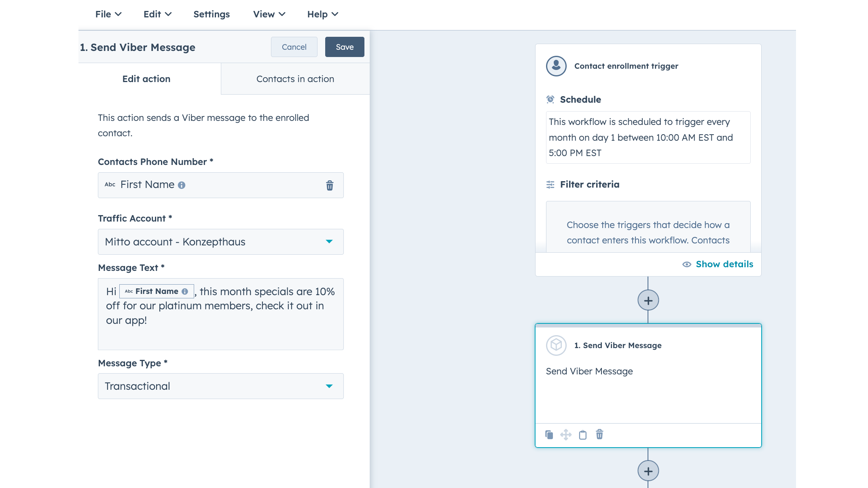Clone the Send Viber Message action

(549, 435)
